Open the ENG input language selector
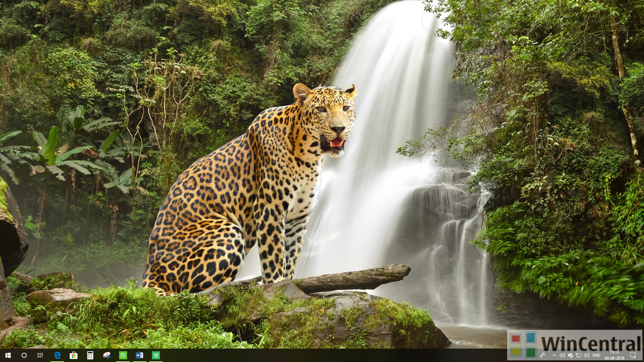Screen dimensions: 644x362 [597, 355]
